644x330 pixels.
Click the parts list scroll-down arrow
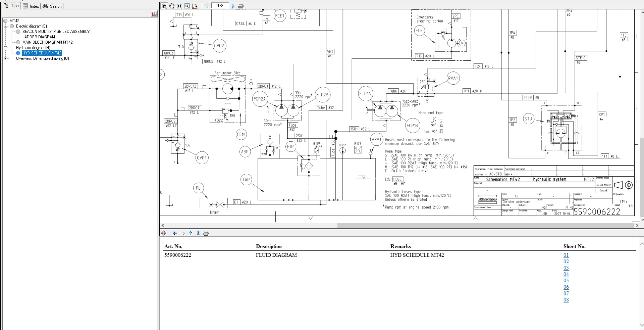point(642,325)
